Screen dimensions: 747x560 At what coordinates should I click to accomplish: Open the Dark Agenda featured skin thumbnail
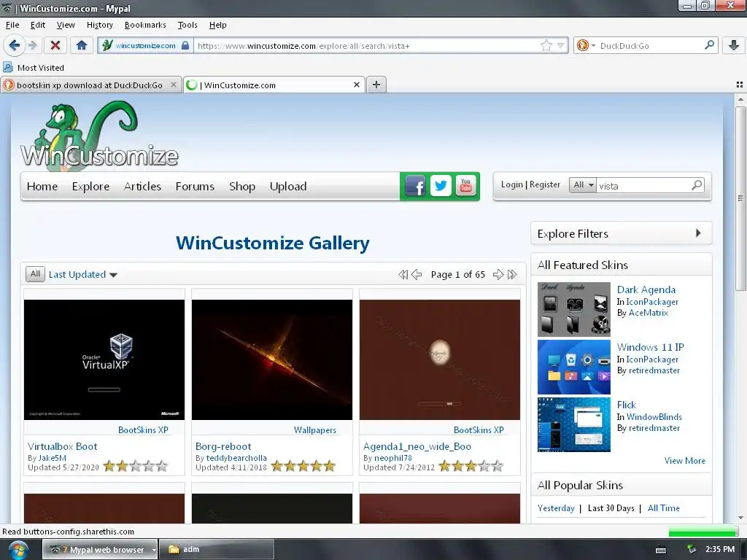[573, 309]
